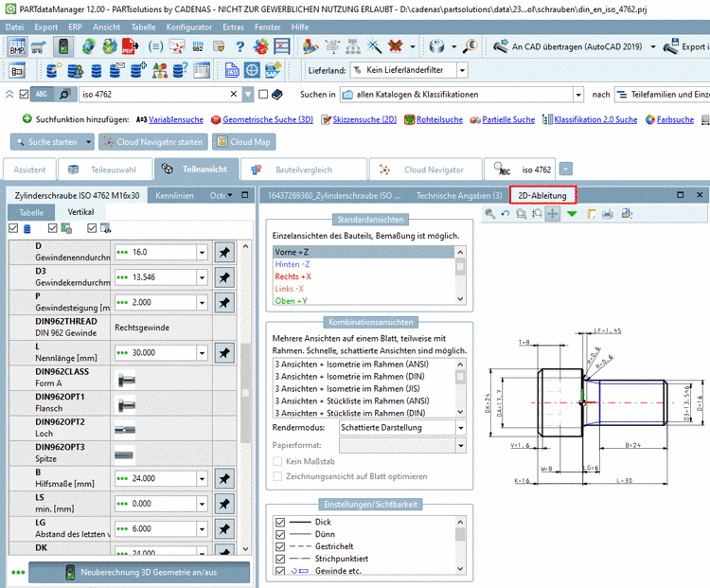Activate the pan tool in 2D view

[x=554, y=214]
